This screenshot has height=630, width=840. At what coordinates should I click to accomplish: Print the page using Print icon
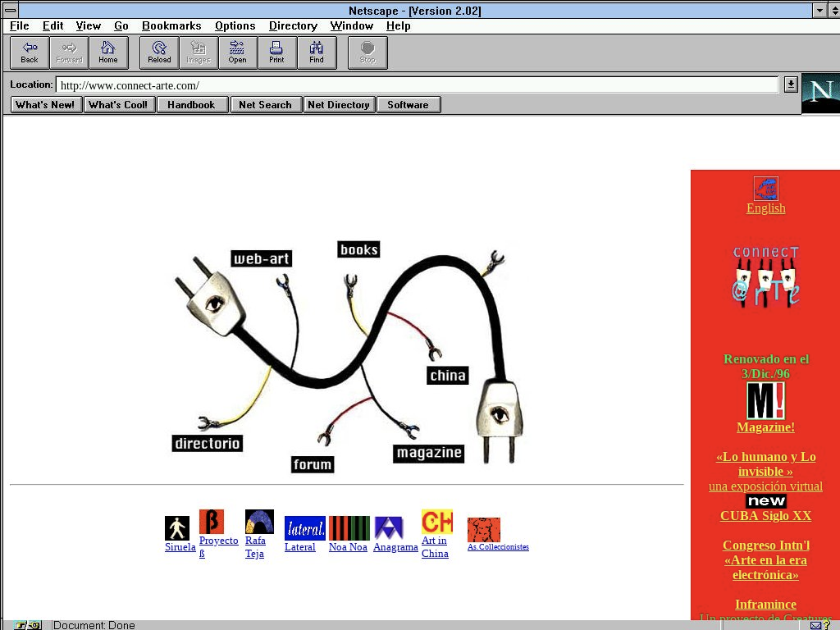pos(277,52)
